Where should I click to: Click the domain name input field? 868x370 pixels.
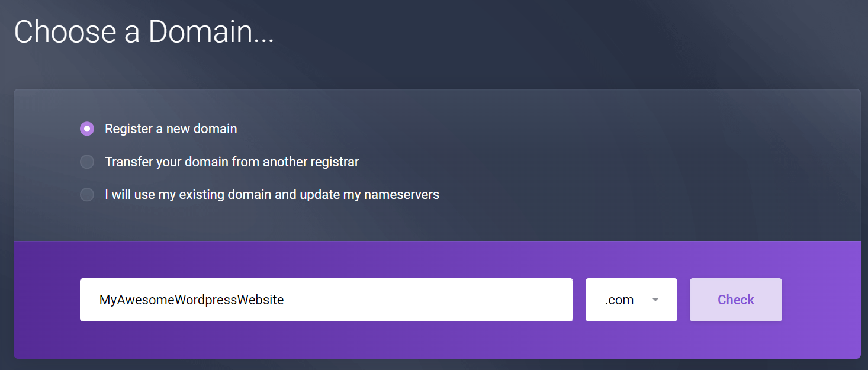(326, 300)
